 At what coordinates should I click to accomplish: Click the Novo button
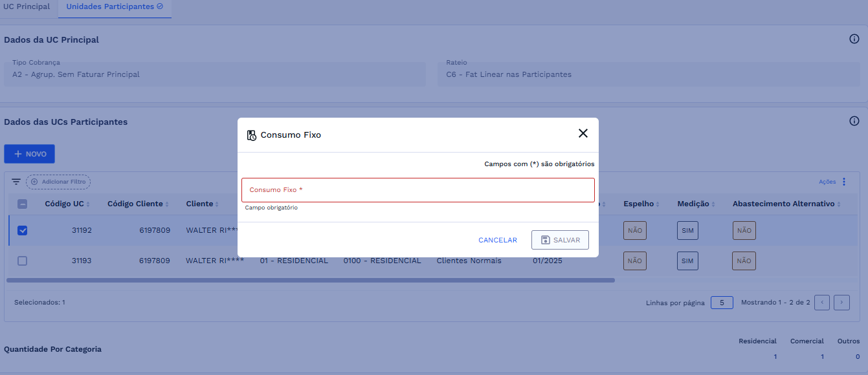coord(29,154)
